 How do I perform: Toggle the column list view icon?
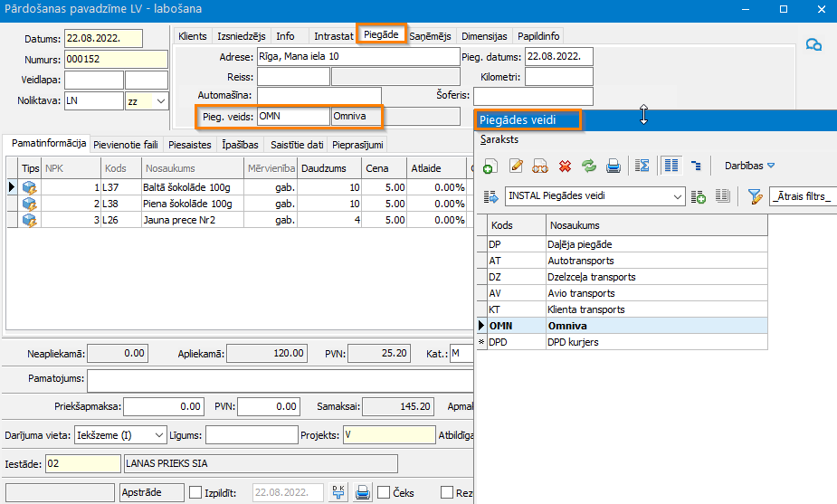[671, 166]
